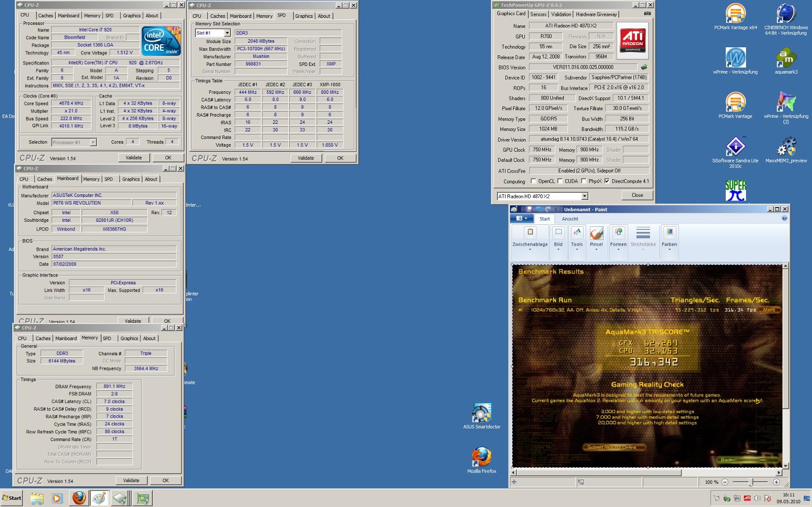812x507 pixels.
Task: Open ATI Radeon HD 4870 X2 GPU dropdown
Action: pyautogui.click(x=584, y=196)
